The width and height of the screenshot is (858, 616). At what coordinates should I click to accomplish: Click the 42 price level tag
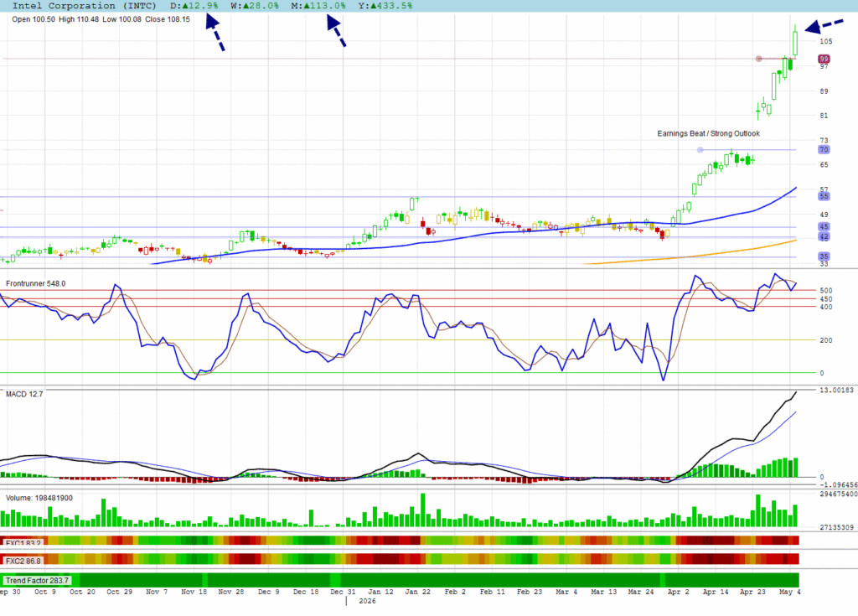(824, 237)
